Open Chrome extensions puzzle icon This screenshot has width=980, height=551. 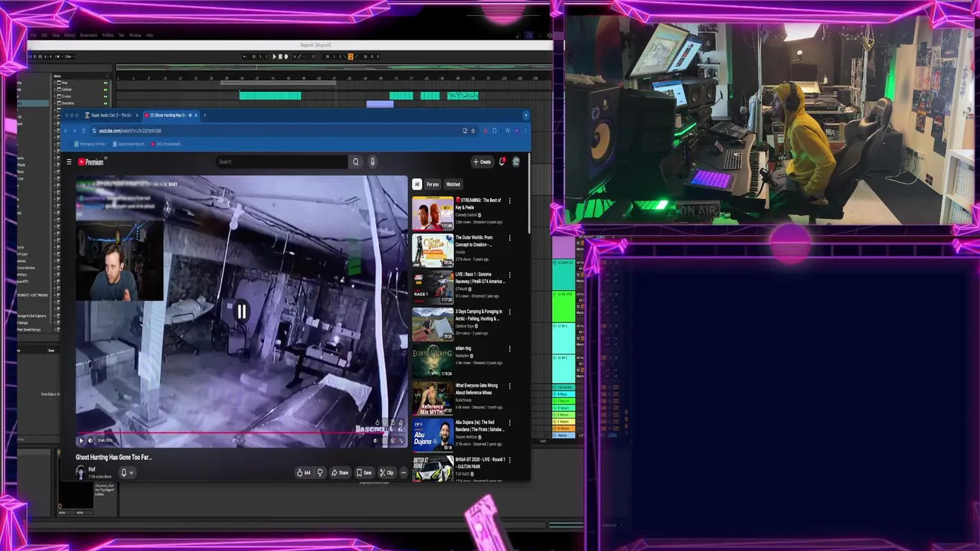(x=495, y=131)
